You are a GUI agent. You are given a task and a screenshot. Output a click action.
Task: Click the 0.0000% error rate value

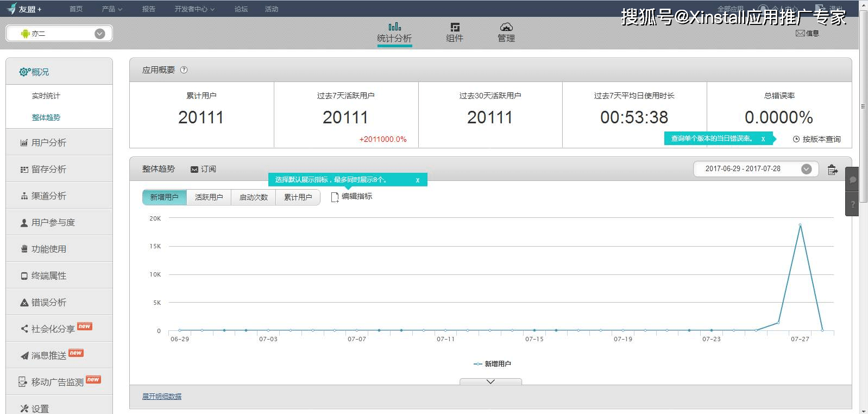point(779,117)
